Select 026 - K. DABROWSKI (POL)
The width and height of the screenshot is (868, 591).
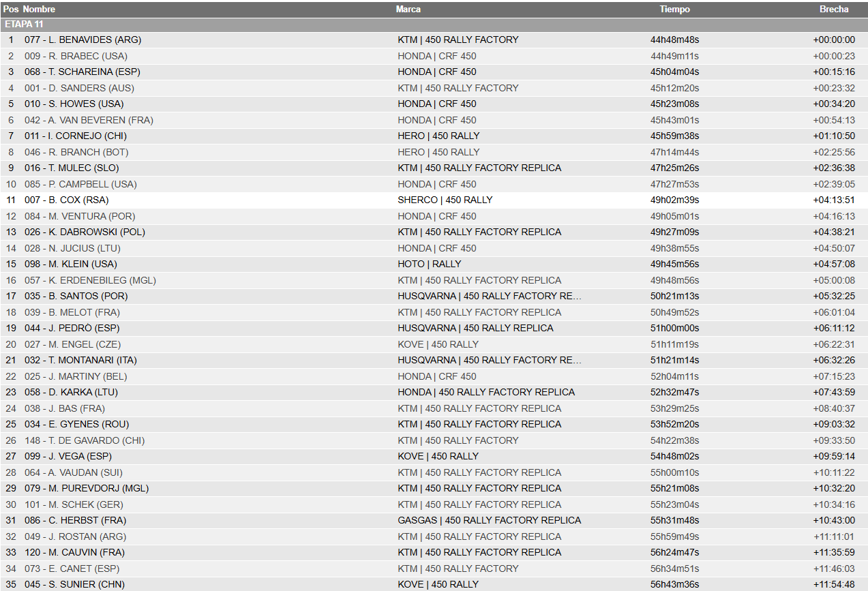point(85,232)
